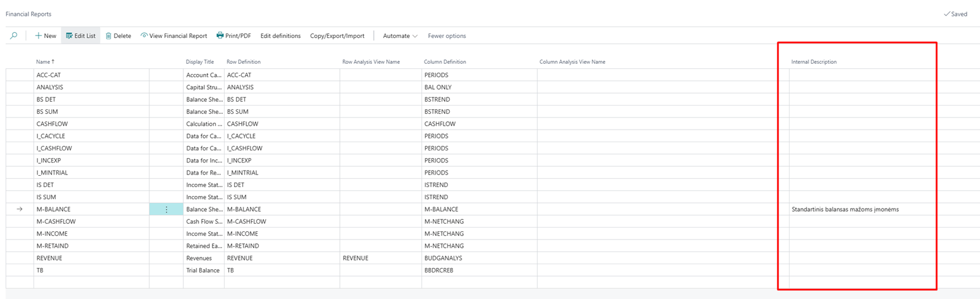Viewport: 980px width, 299px height.
Task: Open the M-BALANCE row three-dot menu
Action: coord(166,209)
